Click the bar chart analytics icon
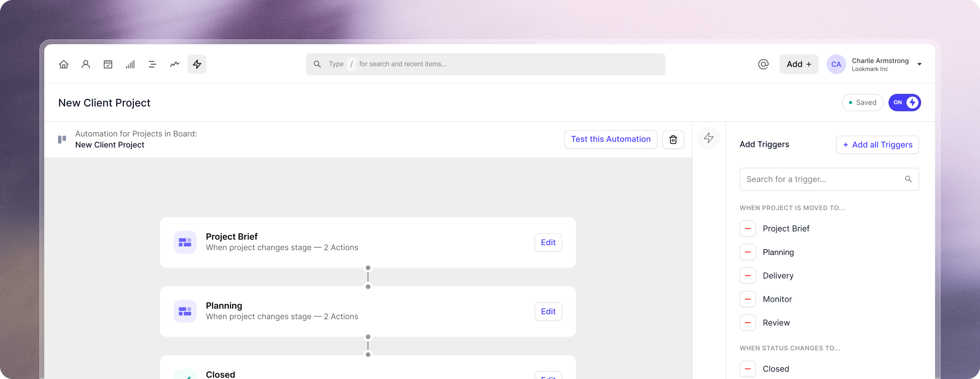Screen dimensions: 980x379 (130, 64)
